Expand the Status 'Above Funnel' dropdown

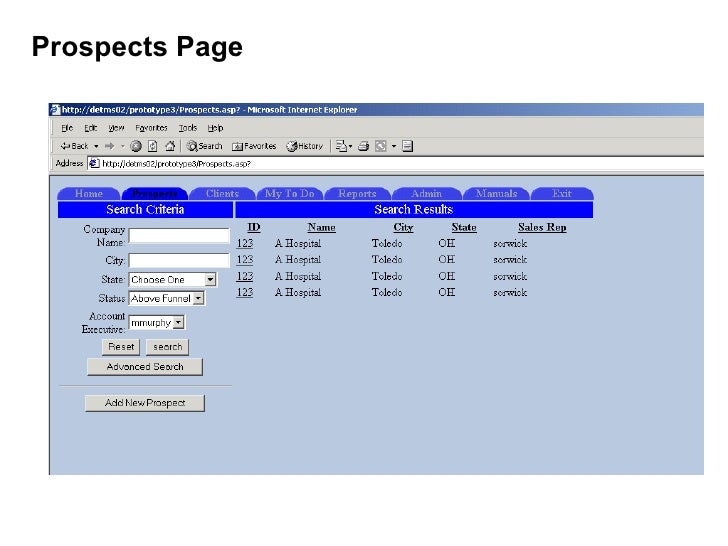click(x=198, y=298)
